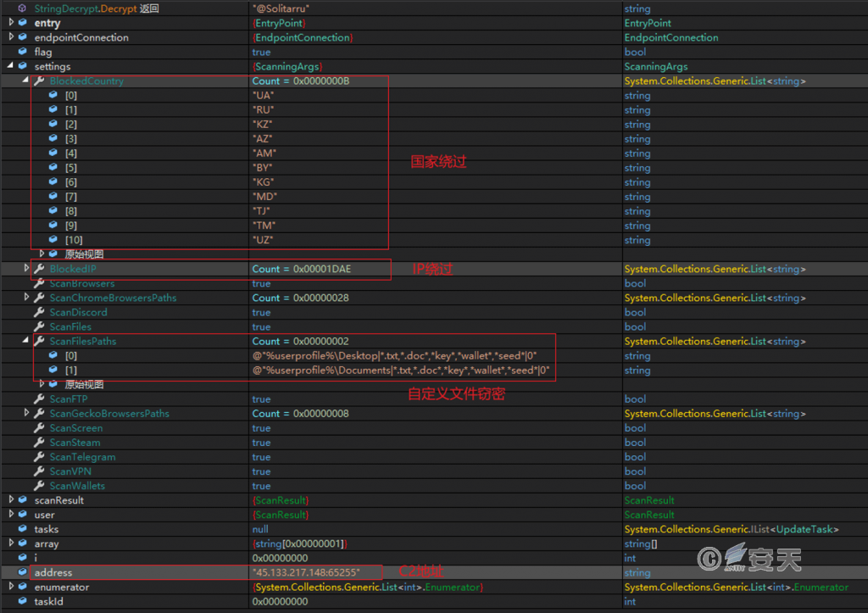Select the "RU" blocked country value

[264, 110]
